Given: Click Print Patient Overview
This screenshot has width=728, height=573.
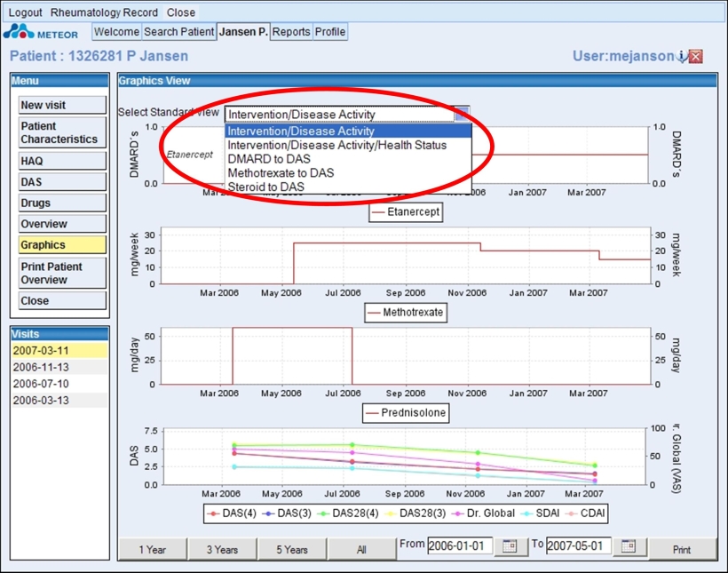Looking at the screenshot, I should (x=62, y=274).
